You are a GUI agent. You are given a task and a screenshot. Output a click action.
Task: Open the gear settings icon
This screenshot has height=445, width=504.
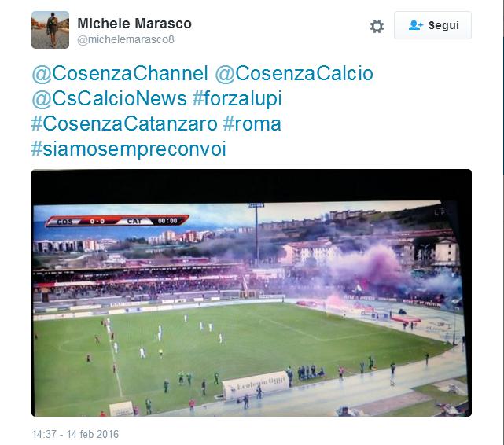[x=377, y=26]
